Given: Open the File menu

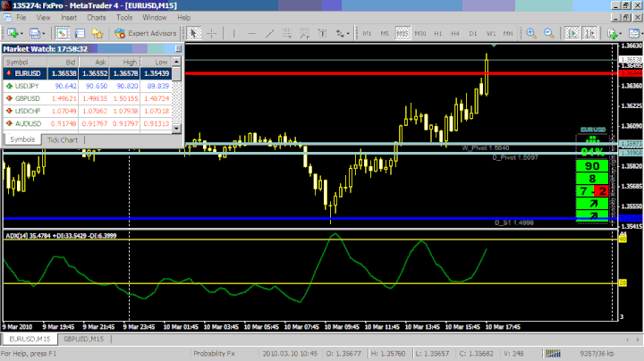Looking at the screenshot, I should click(x=21, y=18).
